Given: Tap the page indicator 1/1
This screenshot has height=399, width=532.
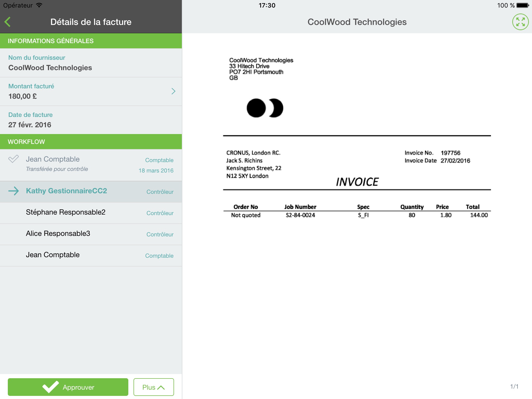Looking at the screenshot, I should coord(514,387).
